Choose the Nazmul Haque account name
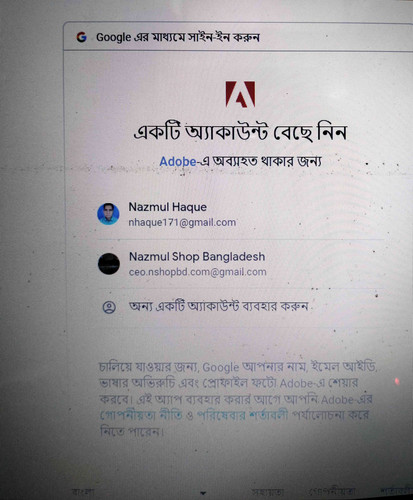 tap(168, 207)
